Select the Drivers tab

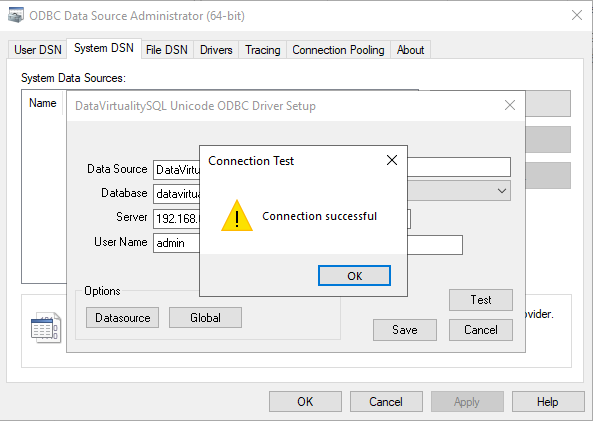tap(216, 50)
